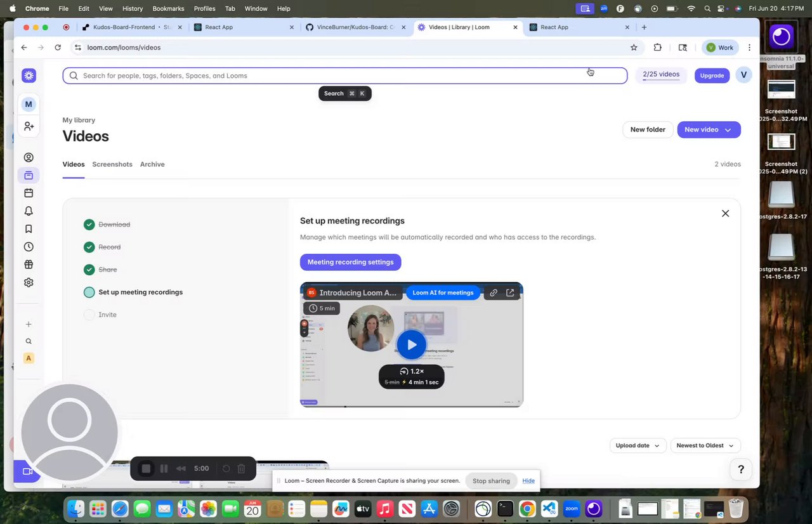This screenshot has width=812, height=524.
Task: Open the Library icon in sidebar
Action: (29, 175)
